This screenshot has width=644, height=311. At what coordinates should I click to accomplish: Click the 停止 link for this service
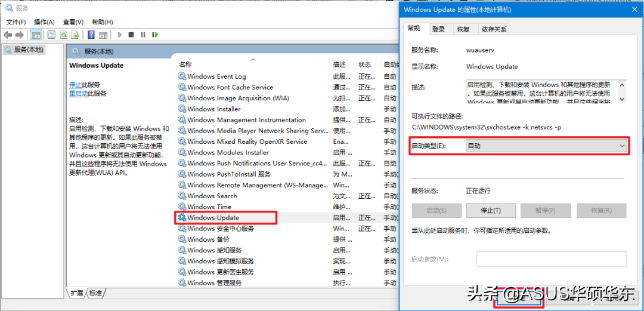point(75,84)
